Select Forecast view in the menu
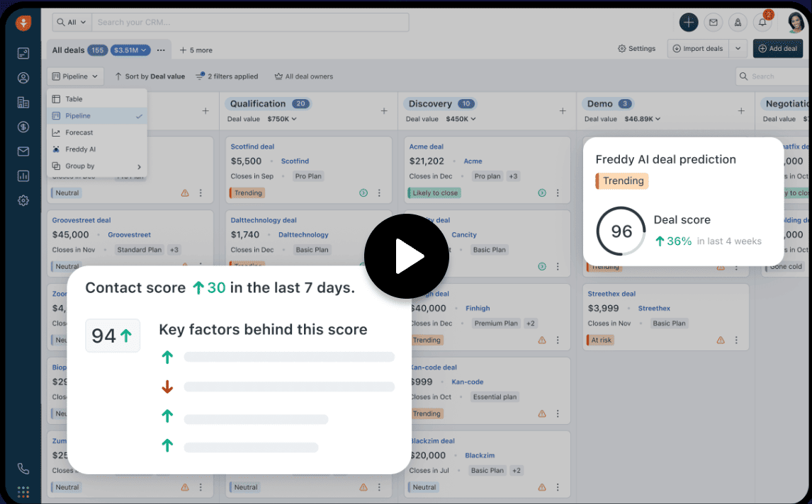This screenshot has width=812, height=504. tap(97, 132)
